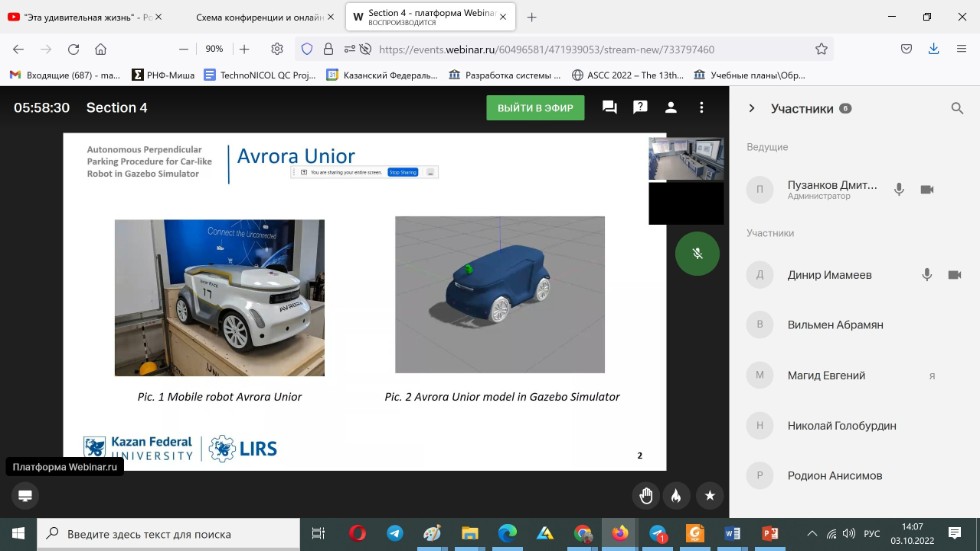Open the questions icon in webinar header
980x551 pixels.
click(640, 108)
